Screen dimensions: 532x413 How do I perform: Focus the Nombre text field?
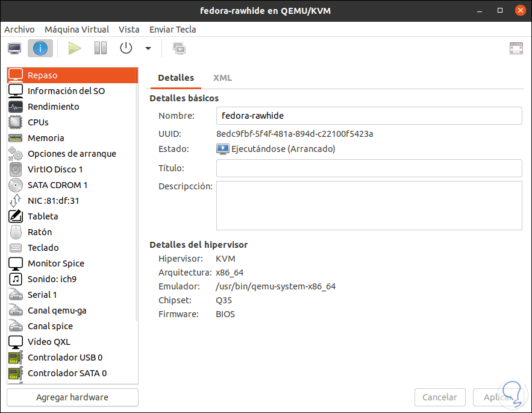tap(369, 115)
